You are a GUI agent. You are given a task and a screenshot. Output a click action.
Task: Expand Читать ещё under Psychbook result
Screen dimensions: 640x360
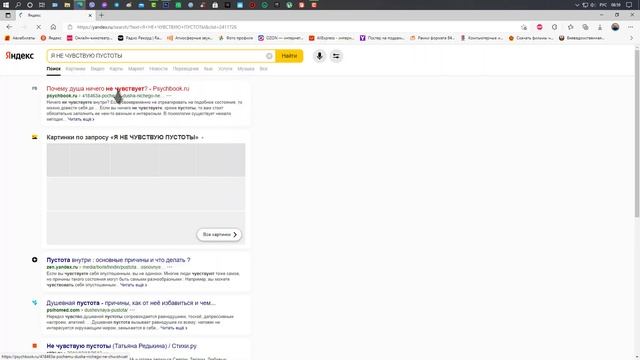point(81,119)
